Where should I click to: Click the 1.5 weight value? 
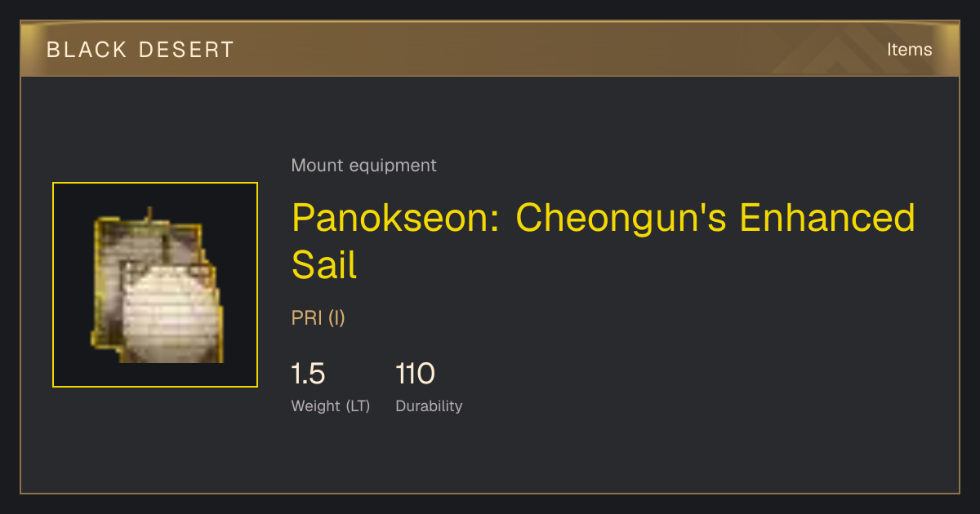[x=309, y=374]
